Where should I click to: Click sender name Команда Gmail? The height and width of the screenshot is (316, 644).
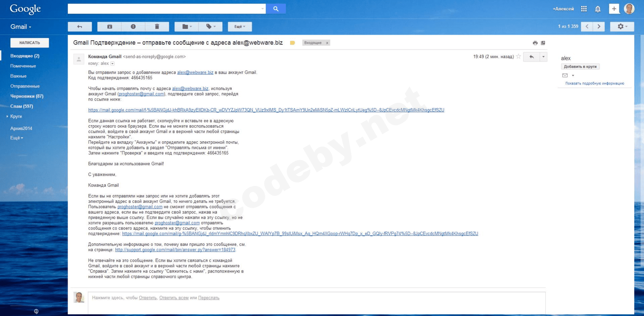105,57
